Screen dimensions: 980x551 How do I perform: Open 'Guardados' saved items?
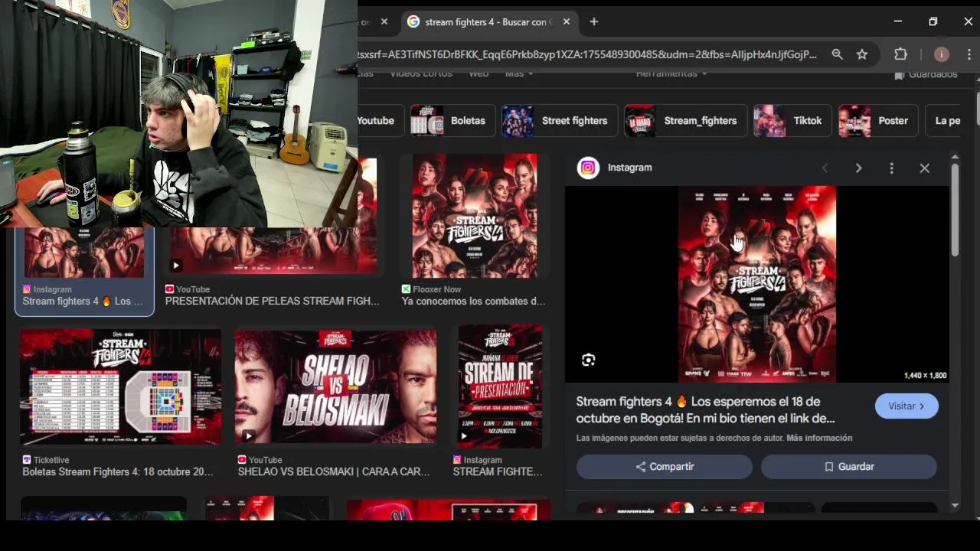[x=926, y=74]
